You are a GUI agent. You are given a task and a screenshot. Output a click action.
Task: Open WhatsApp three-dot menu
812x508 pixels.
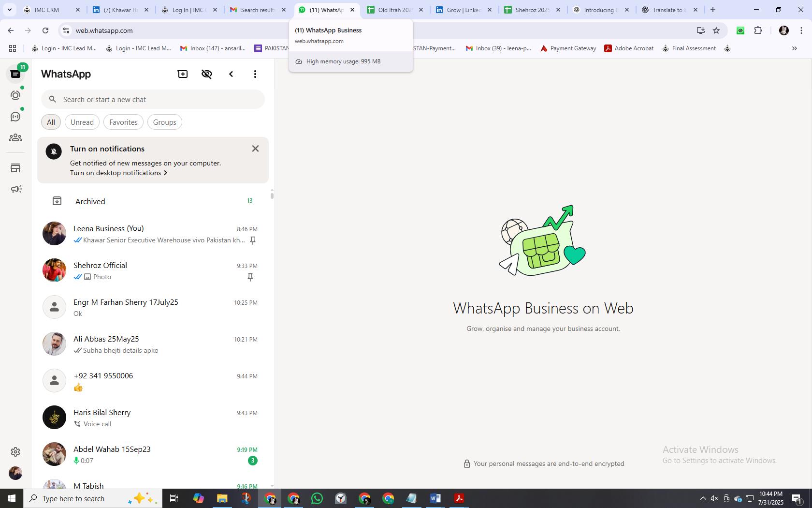pyautogui.click(x=255, y=74)
